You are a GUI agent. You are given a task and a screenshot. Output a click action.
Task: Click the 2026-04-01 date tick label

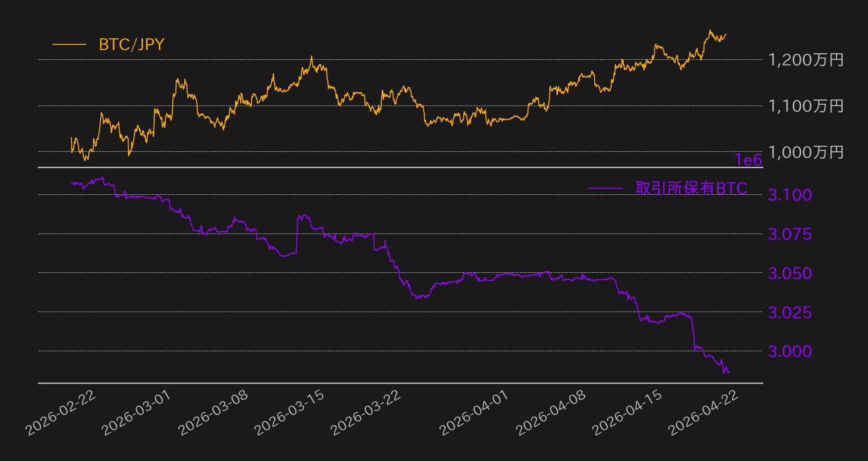coord(474,413)
